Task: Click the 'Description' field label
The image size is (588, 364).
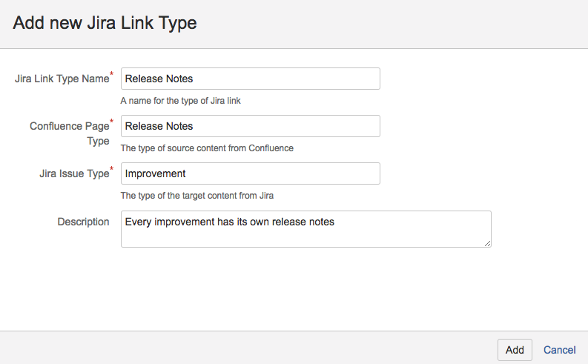Action: [x=83, y=222]
